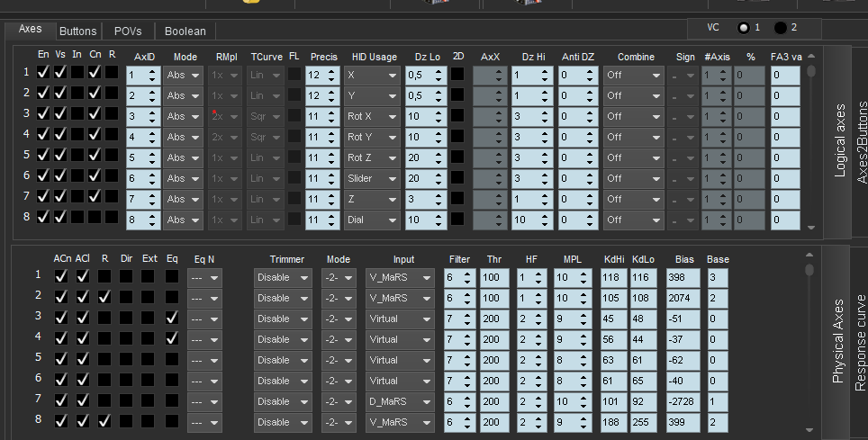Open the POVs tab
The height and width of the screenshot is (440, 868).
tap(128, 31)
